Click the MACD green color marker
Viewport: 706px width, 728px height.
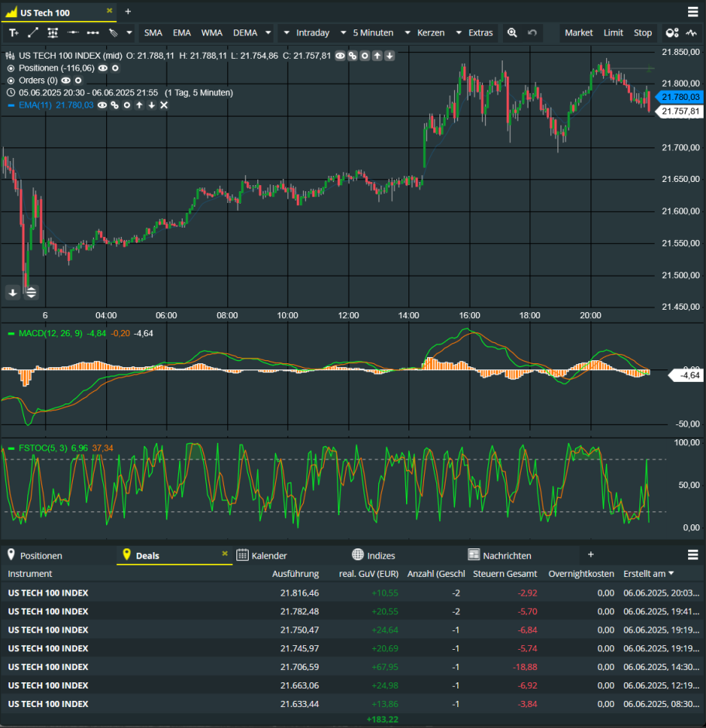(x=11, y=333)
